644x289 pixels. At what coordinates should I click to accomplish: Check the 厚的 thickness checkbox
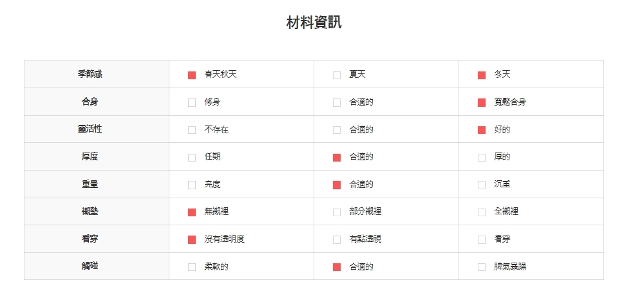[482, 157]
